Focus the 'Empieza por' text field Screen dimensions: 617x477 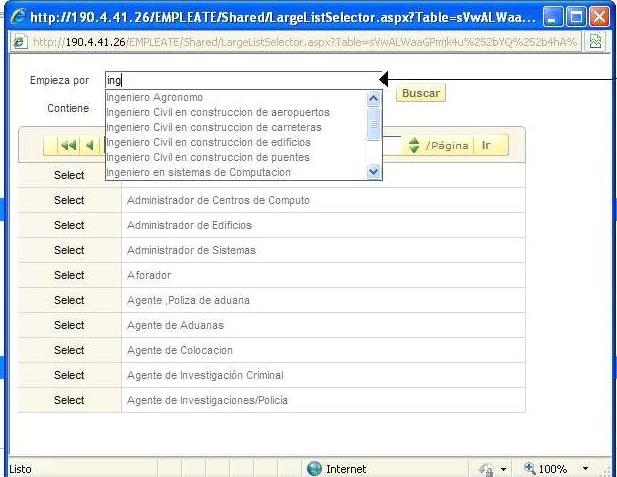pos(240,80)
